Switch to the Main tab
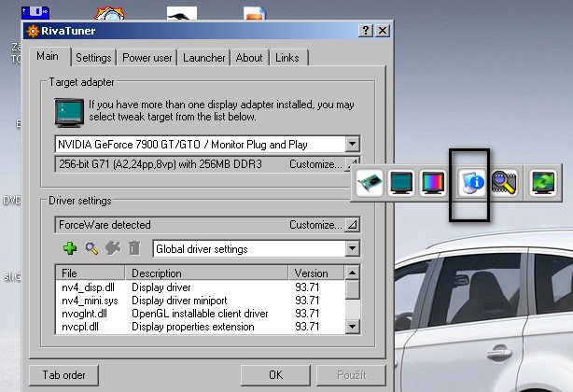 [x=48, y=56]
